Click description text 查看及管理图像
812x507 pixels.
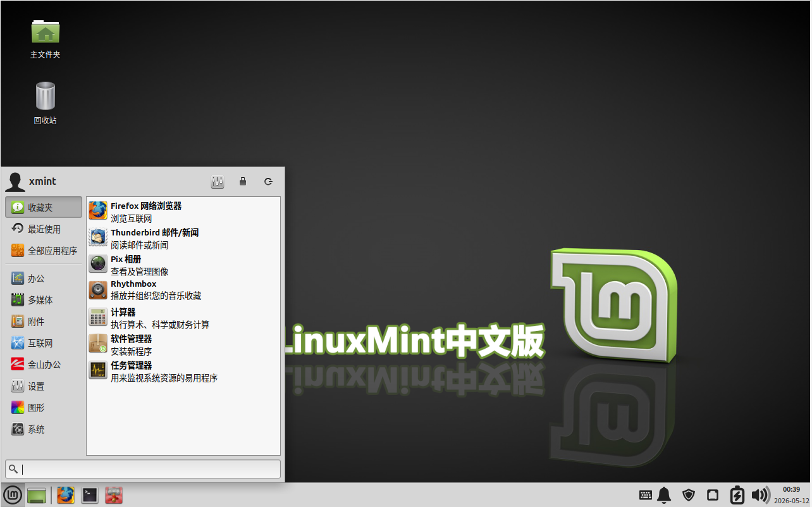(140, 272)
